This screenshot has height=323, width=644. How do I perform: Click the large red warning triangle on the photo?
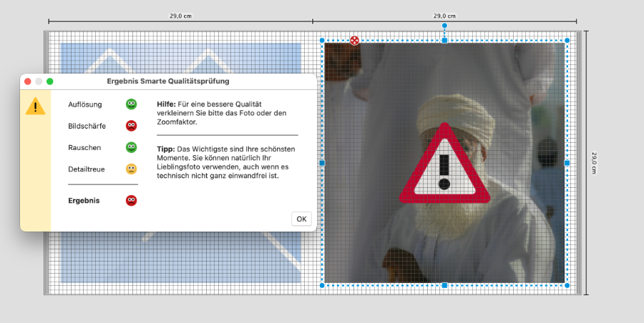pos(444,164)
